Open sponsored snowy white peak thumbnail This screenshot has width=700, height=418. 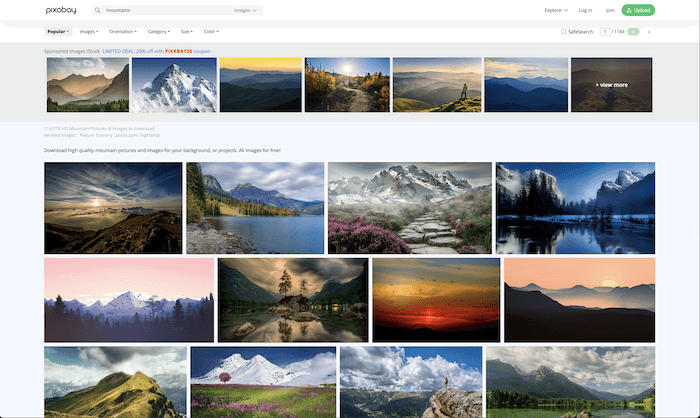click(174, 85)
